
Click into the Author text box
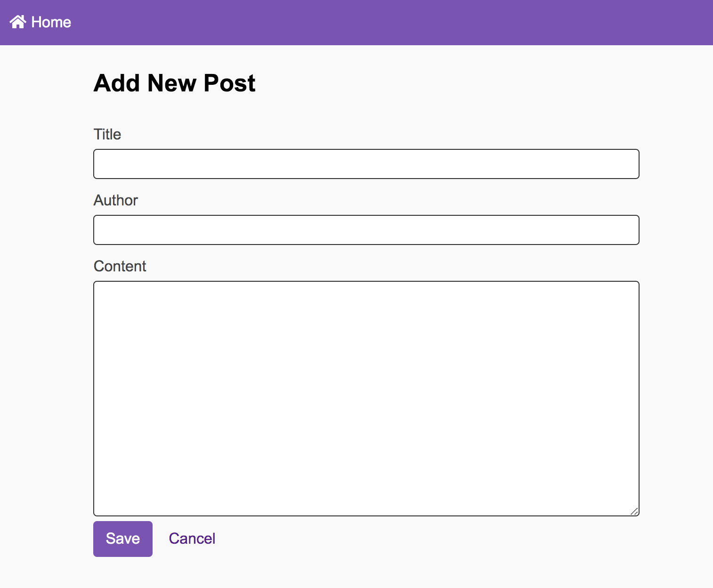[366, 230]
